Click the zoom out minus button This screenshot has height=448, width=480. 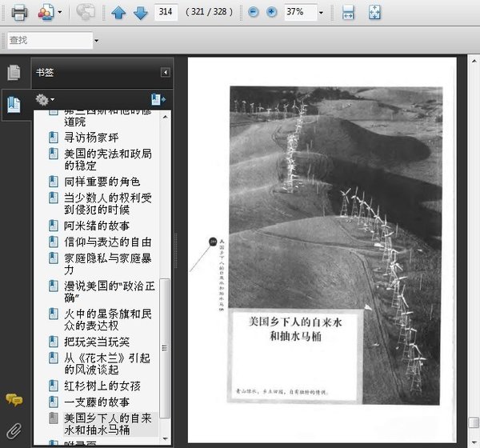253,12
